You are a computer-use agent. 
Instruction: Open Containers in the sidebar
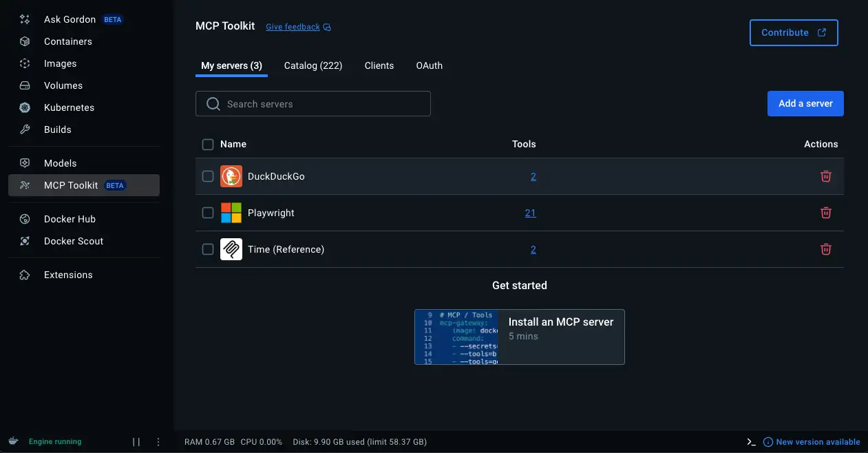coord(84,41)
